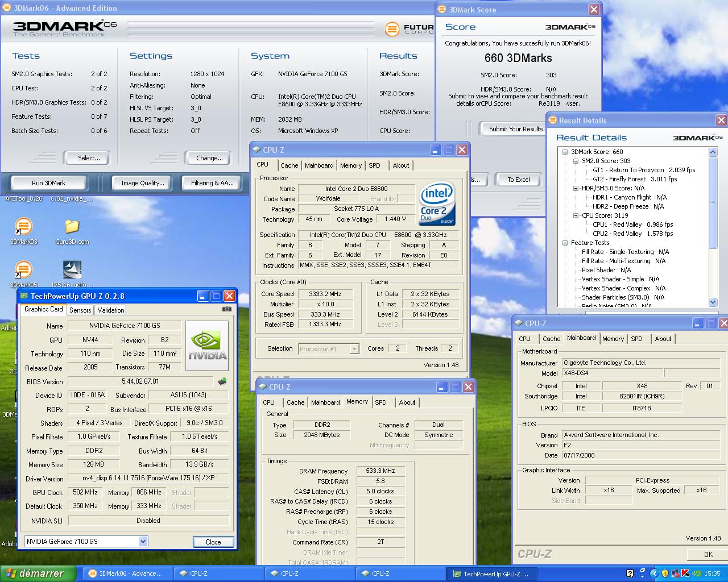The image size is (728, 582).
Task: Open Cache tab in CPU-Z CPU window
Action: coord(289,165)
